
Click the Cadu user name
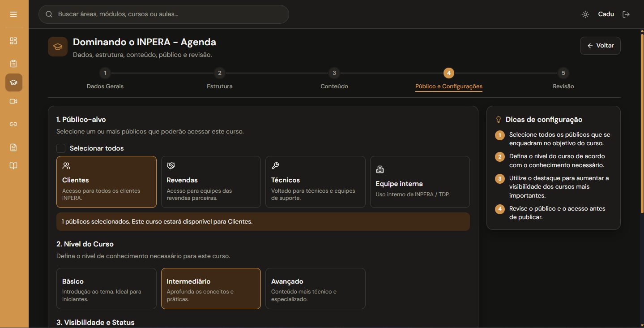606,14
